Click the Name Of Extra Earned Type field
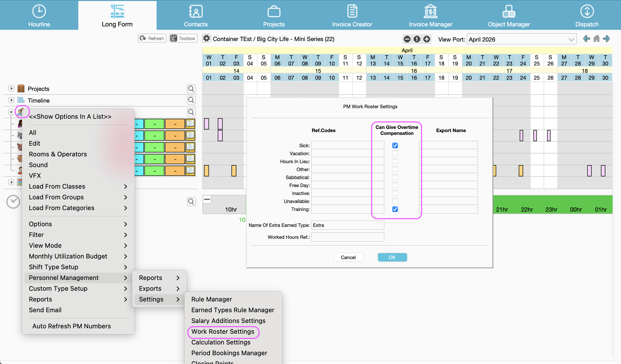Image resolution: width=621 pixels, height=364 pixels. (347, 225)
